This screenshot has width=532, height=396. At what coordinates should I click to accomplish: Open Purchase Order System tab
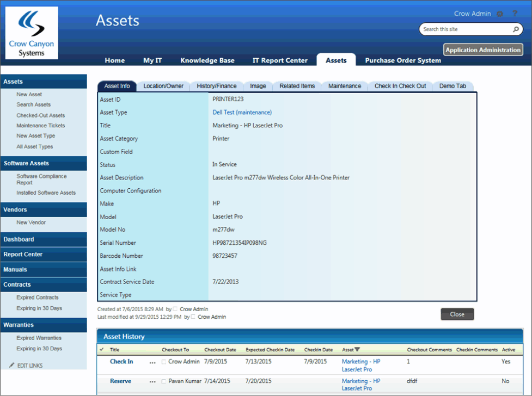tap(403, 60)
